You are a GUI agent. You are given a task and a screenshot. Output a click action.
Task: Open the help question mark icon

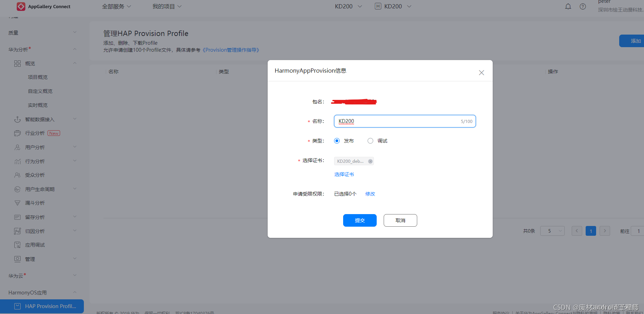(x=583, y=6)
